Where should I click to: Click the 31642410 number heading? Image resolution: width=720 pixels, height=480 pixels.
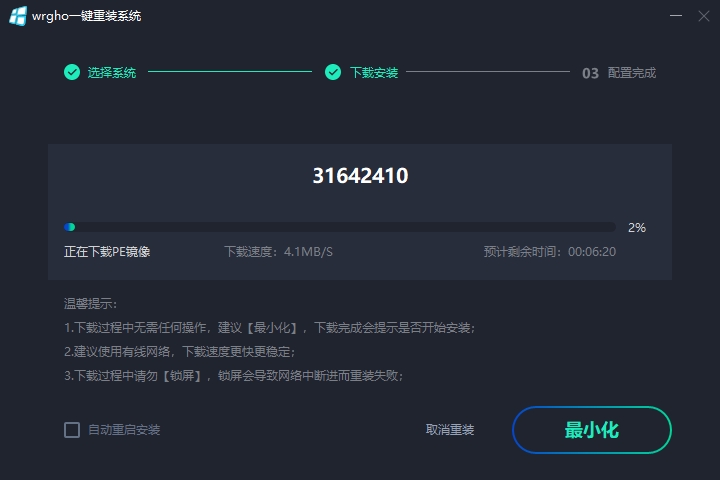coord(360,175)
